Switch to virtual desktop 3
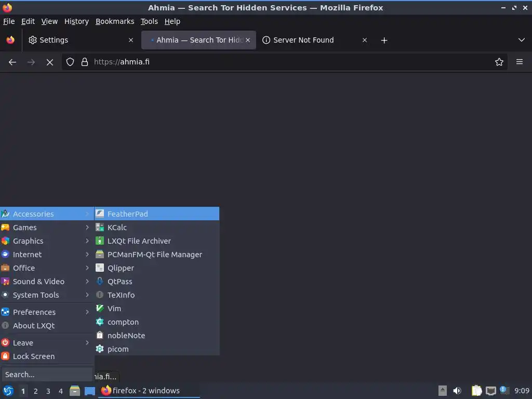532x399 pixels. (x=48, y=391)
